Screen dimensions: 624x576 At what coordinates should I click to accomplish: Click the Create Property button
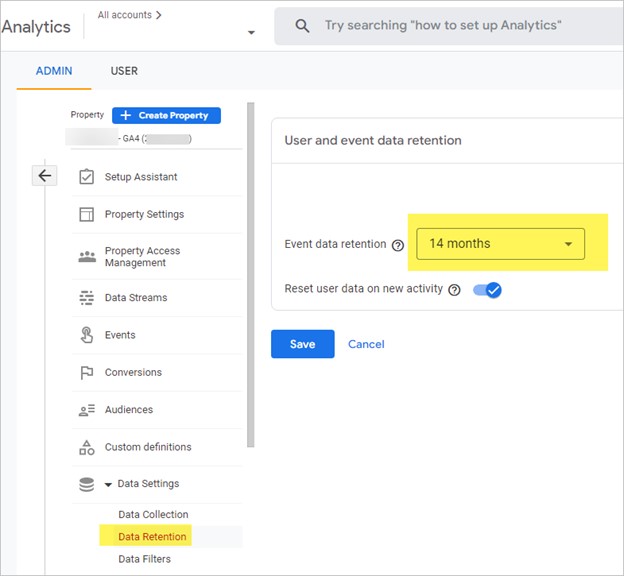[x=166, y=115]
